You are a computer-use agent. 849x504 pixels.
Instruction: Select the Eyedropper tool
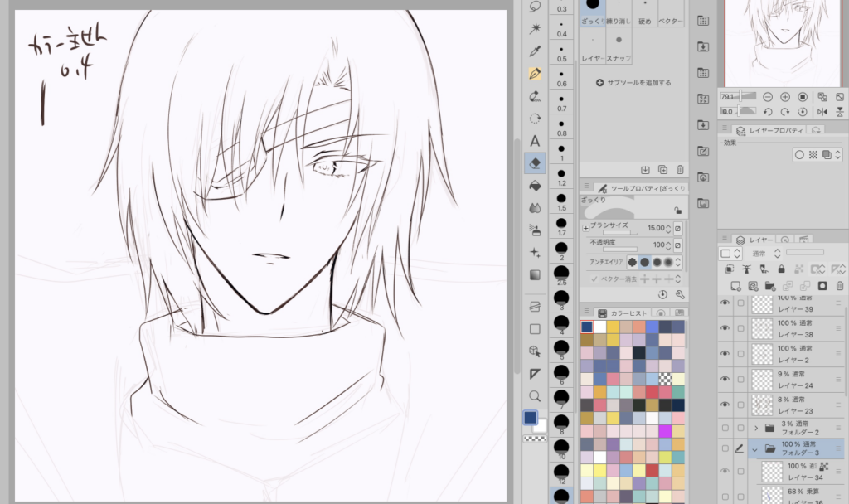pos(535,51)
